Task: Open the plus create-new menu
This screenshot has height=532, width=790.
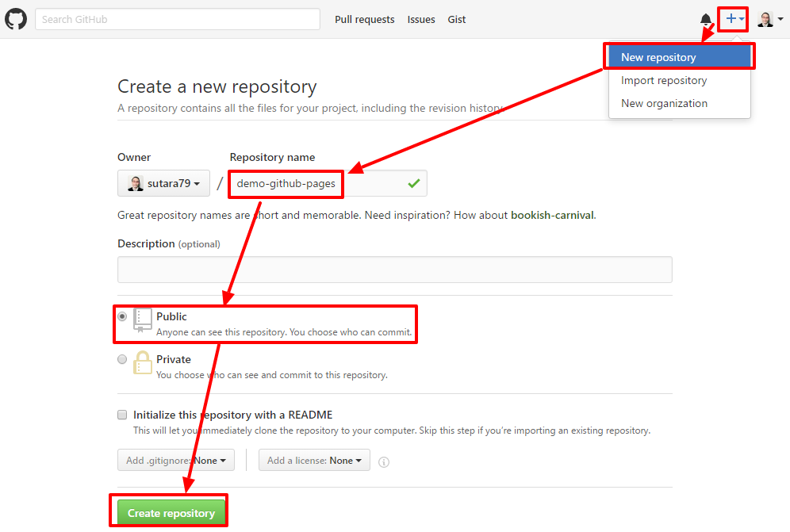Action: pyautogui.click(x=734, y=19)
